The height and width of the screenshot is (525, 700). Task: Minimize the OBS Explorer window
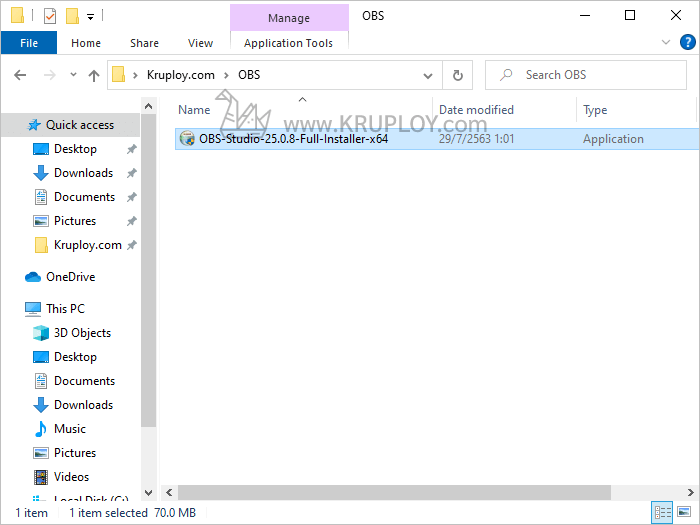coord(585,15)
